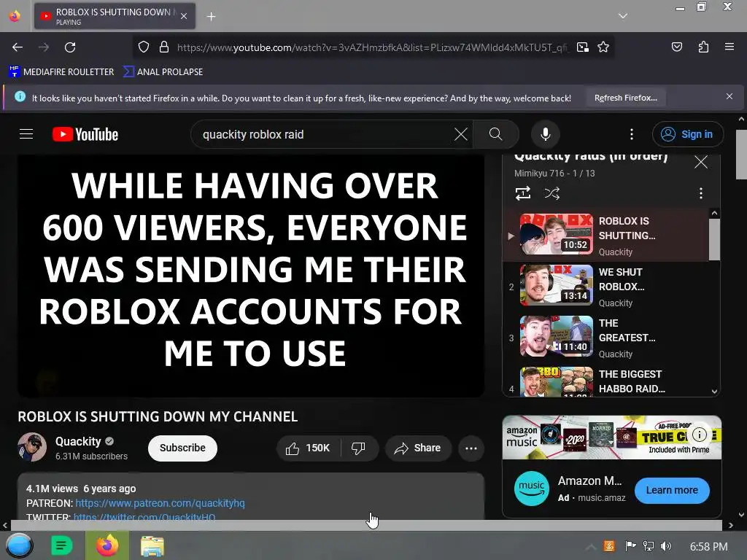This screenshot has width=747, height=560.
Task: Close the Quackity raids playlist panel
Action: click(x=701, y=162)
